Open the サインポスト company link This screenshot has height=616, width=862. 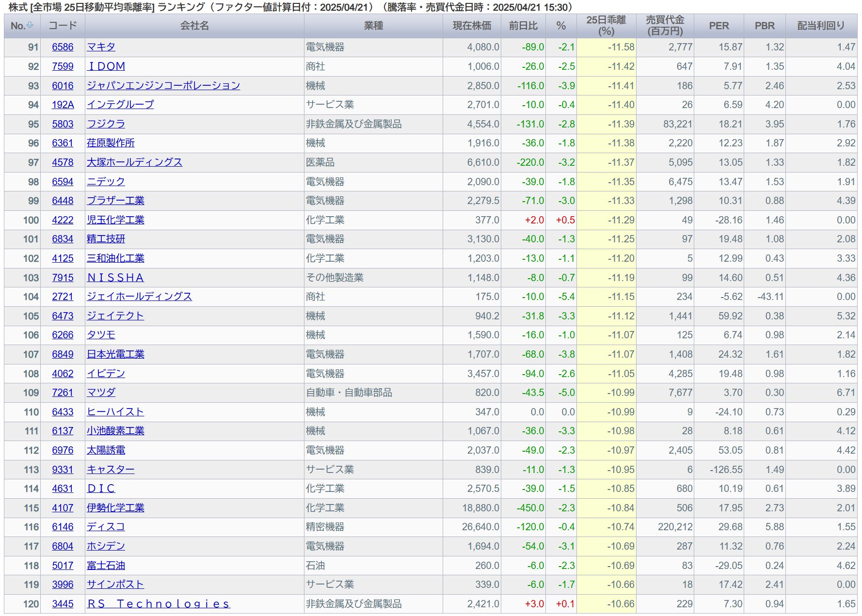(115, 584)
